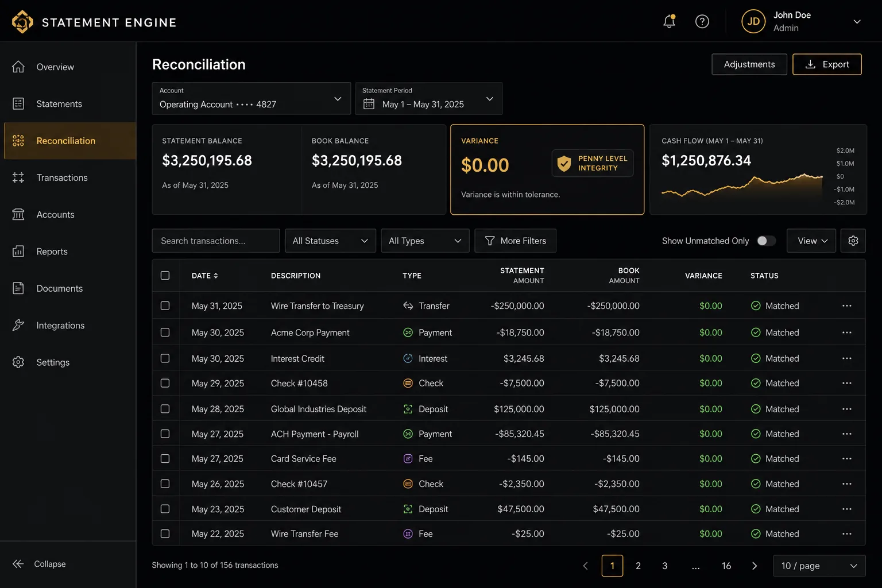Open the help question mark icon
Screen dimensions: 882x588
(x=702, y=22)
